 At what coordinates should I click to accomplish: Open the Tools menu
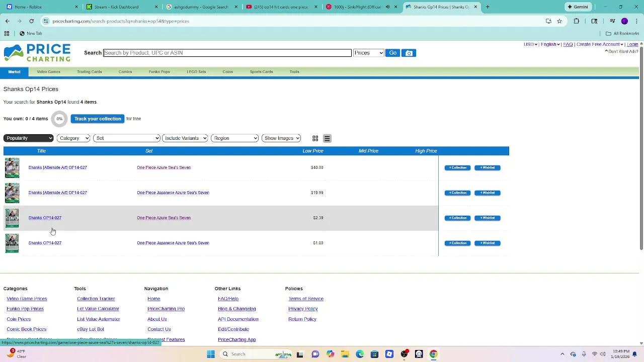294,72
